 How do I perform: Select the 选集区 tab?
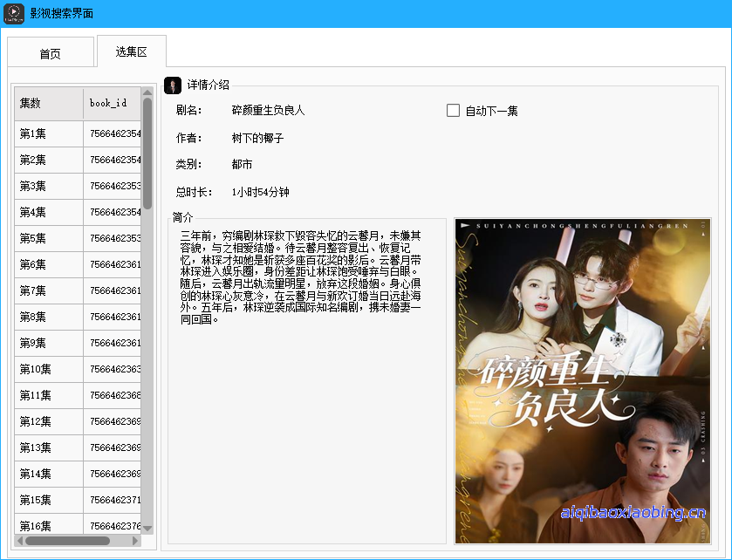tap(131, 52)
